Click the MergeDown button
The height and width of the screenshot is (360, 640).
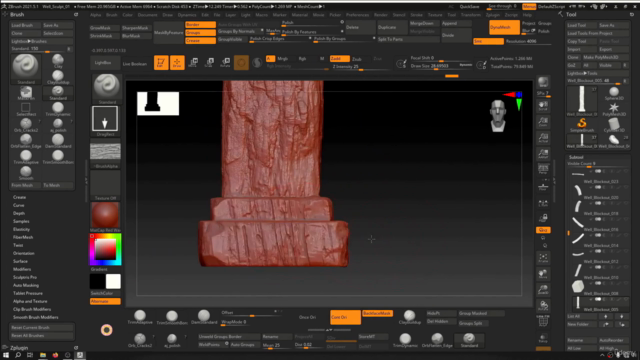pos(424,24)
